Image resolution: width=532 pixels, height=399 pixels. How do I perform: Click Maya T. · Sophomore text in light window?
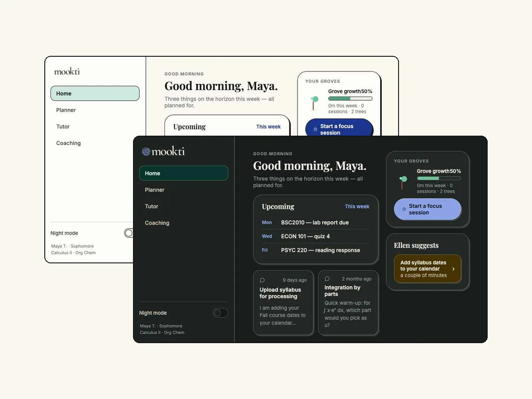[73, 246]
